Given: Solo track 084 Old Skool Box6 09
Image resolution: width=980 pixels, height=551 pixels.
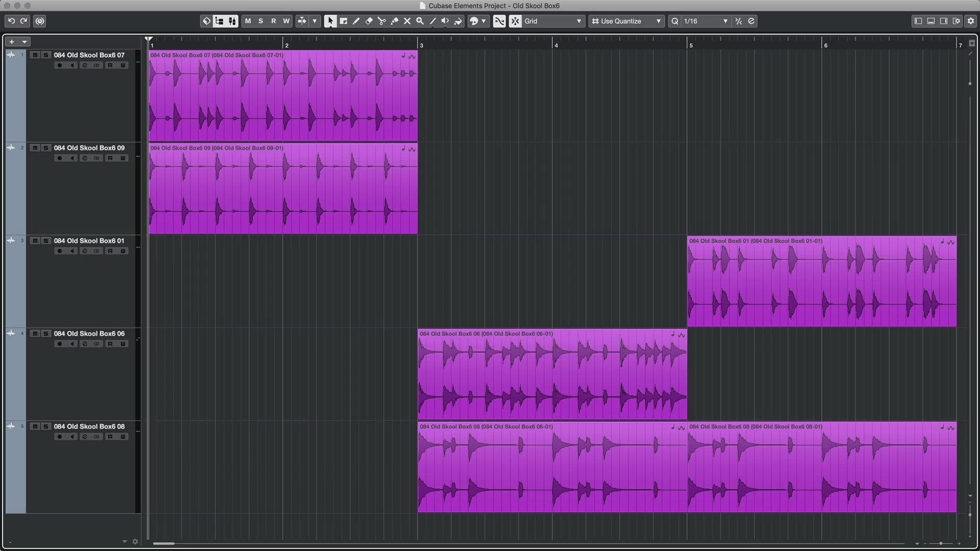Looking at the screenshot, I should point(46,148).
